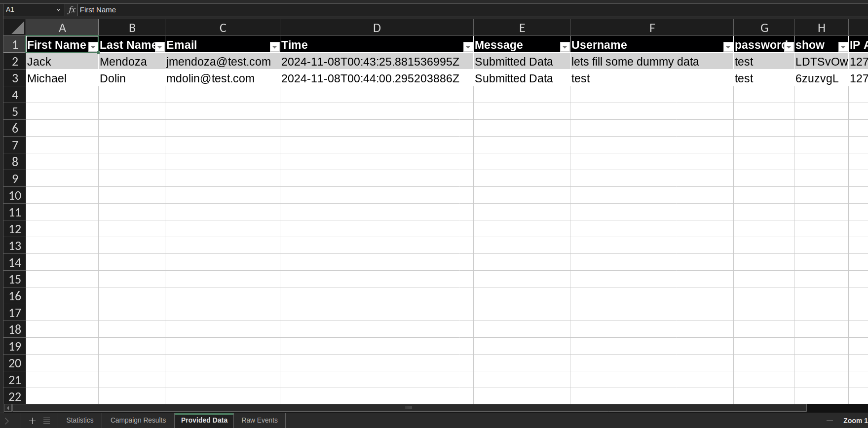
Task: Select the jmendoza@test.com cell
Action: pyautogui.click(x=223, y=62)
